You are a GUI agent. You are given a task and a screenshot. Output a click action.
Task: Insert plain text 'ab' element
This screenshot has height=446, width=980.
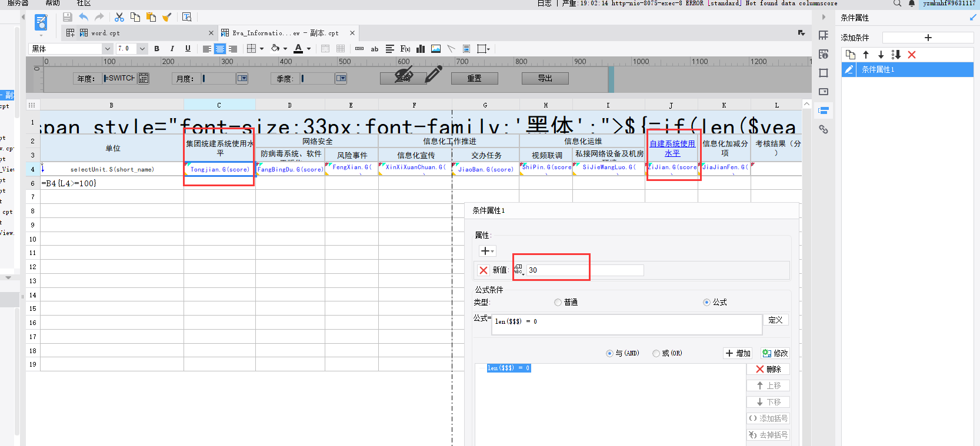click(x=375, y=49)
